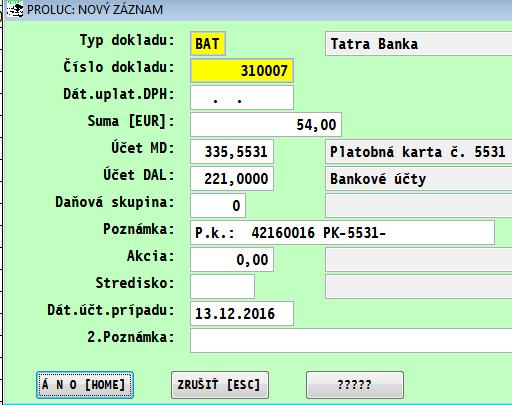The width and height of the screenshot is (512, 405).
Task: Select the Účet MD field 335,5531
Action: tap(232, 152)
